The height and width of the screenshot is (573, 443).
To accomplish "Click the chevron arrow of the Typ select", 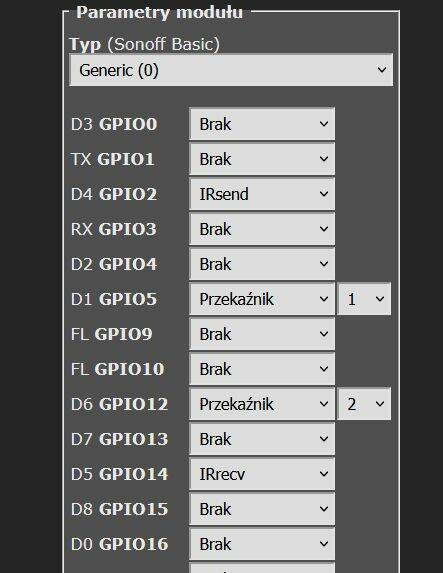I will coord(382,70).
